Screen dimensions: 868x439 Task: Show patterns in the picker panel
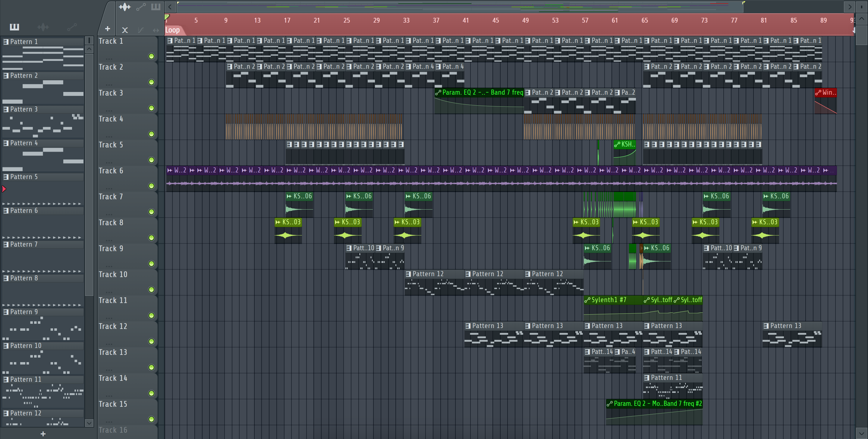[x=14, y=27]
